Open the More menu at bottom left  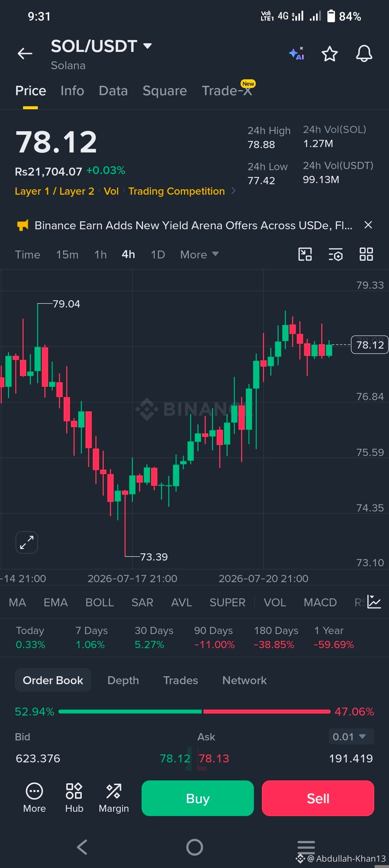point(34,798)
